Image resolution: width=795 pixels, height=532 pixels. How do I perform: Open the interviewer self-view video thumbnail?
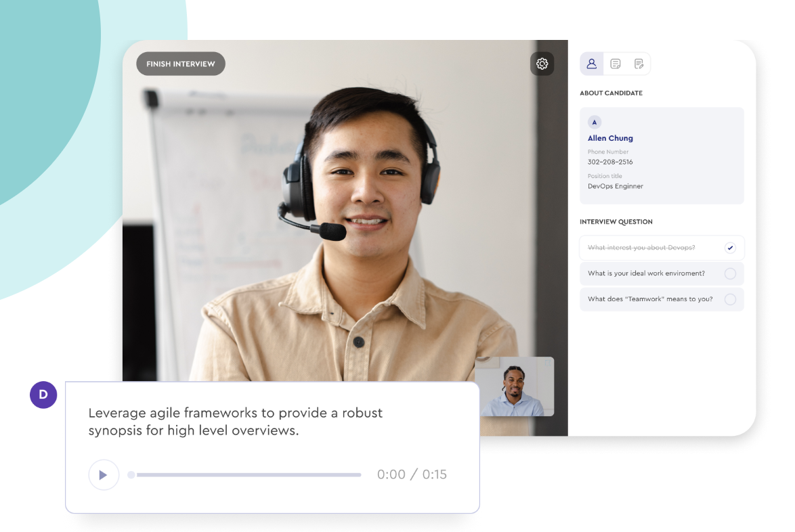coord(514,386)
